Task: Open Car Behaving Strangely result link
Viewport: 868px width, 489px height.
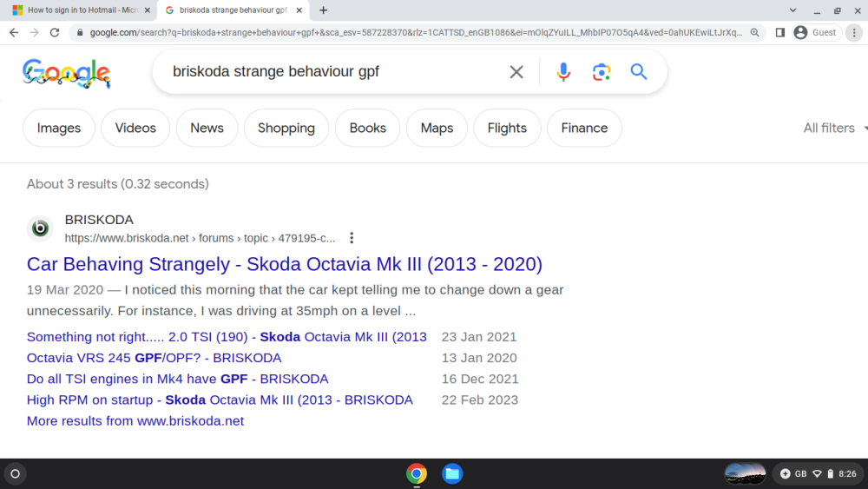Action: (x=285, y=264)
